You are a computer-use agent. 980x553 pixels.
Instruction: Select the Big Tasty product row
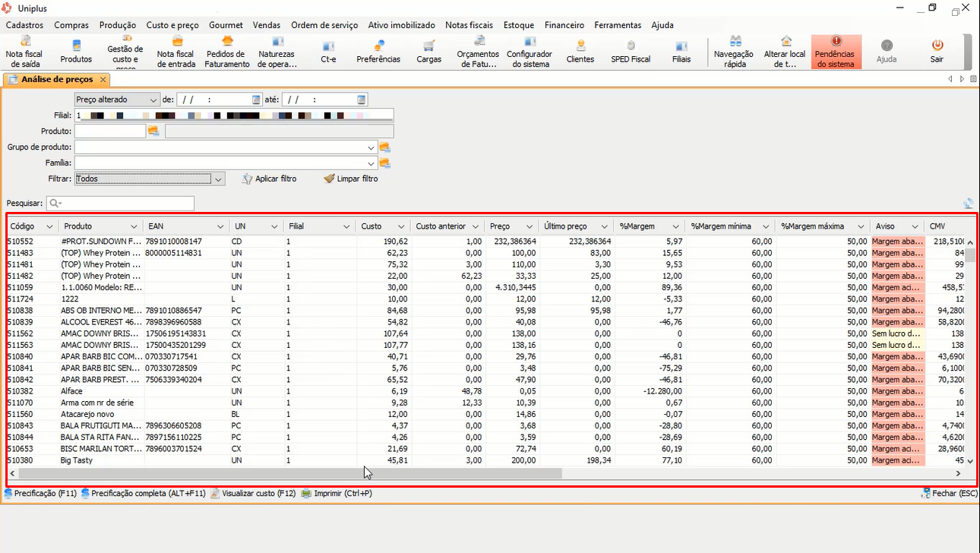click(486, 460)
